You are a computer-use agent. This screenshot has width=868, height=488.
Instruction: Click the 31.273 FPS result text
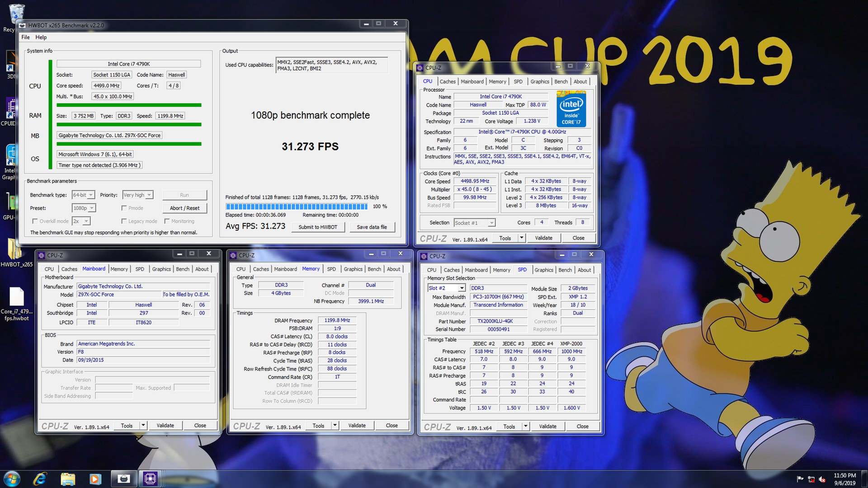310,146
